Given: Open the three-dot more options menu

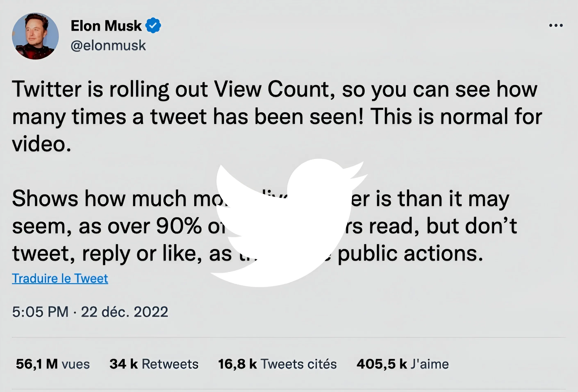Looking at the screenshot, I should coord(556,25).
